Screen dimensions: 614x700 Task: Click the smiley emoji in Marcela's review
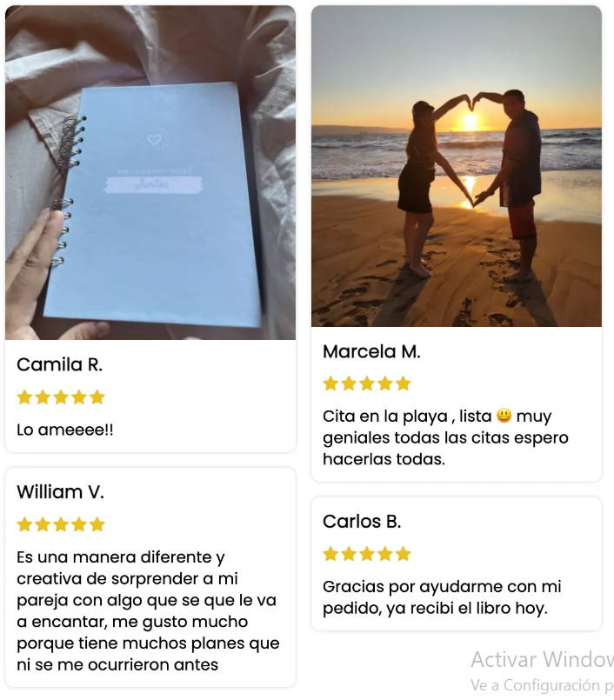click(504, 416)
